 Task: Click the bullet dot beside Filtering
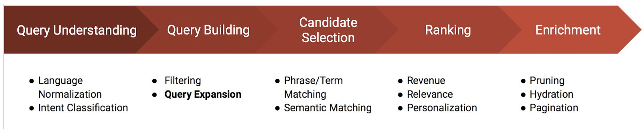tap(154, 81)
